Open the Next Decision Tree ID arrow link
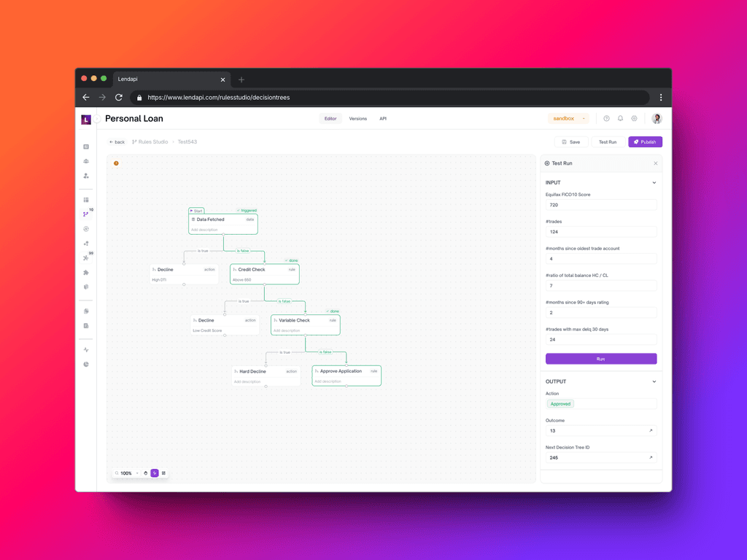The image size is (747, 560). tap(651, 458)
